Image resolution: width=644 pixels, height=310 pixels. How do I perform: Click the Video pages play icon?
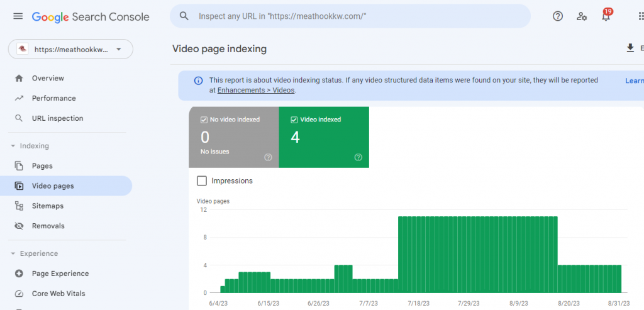(x=19, y=186)
